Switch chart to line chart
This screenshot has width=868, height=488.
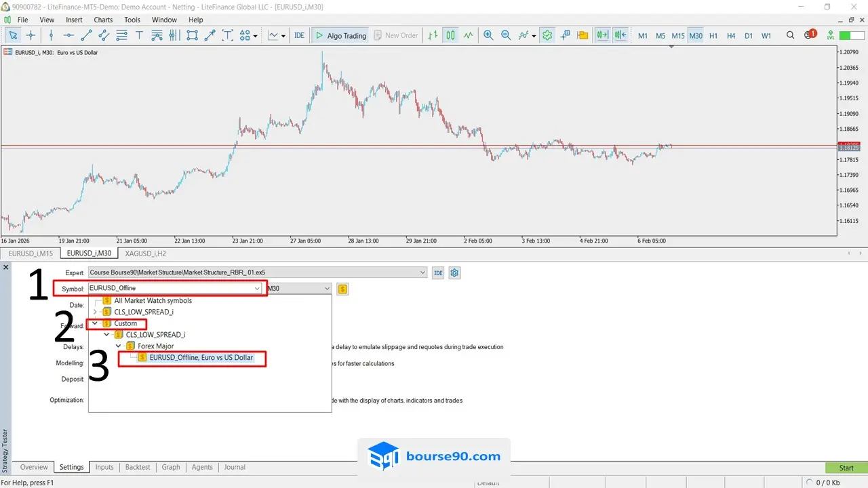468,35
